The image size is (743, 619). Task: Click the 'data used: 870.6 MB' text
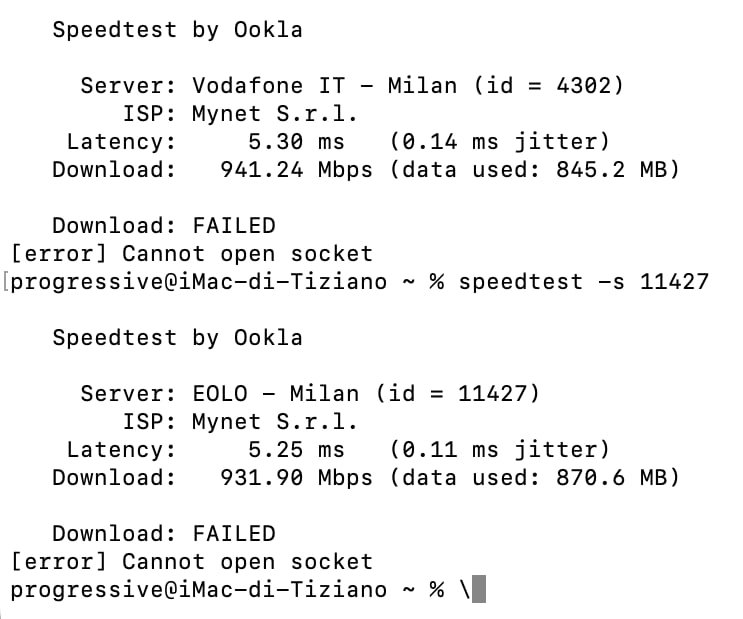click(x=535, y=478)
